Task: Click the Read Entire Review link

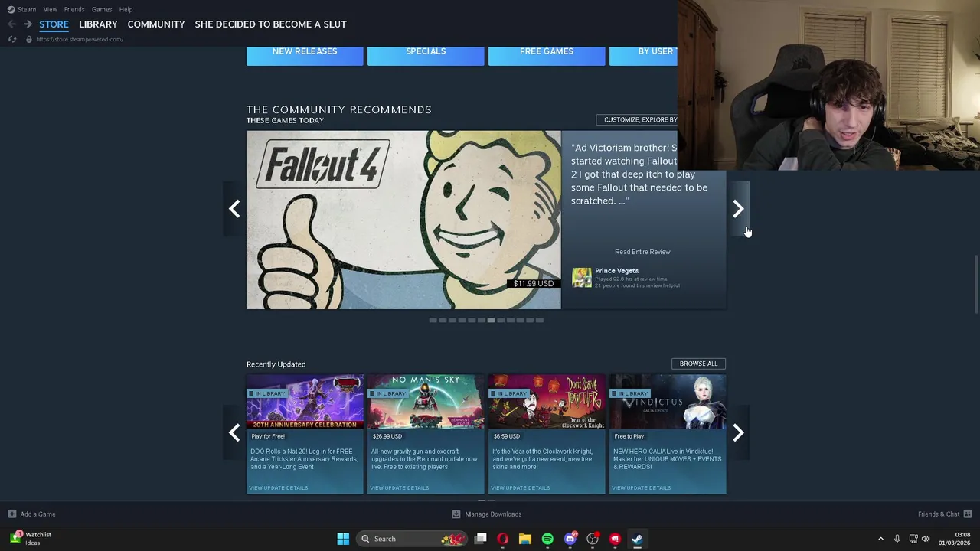Action: pyautogui.click(x=642, y=252)
